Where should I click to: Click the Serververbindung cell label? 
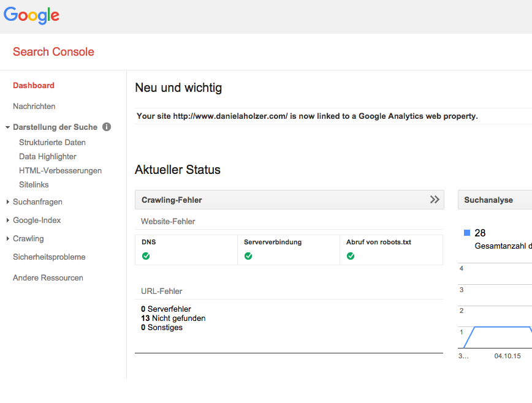coord(273,242)
